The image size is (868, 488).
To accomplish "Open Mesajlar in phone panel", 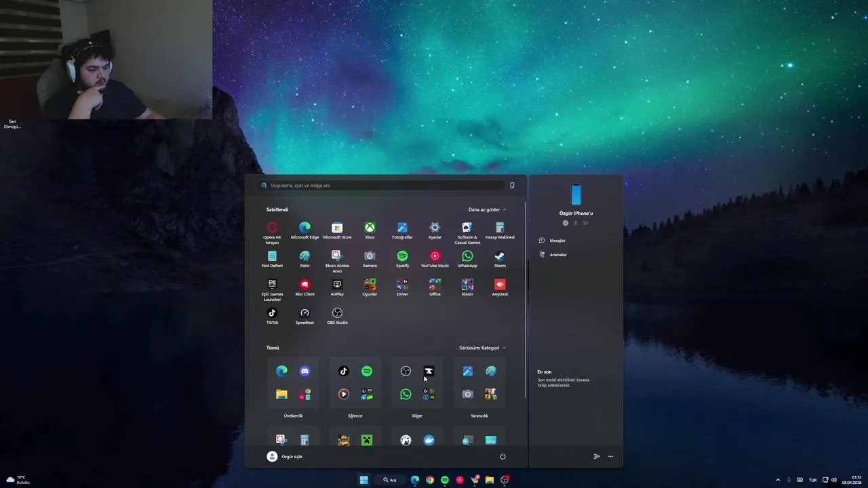I will point(552,241).
